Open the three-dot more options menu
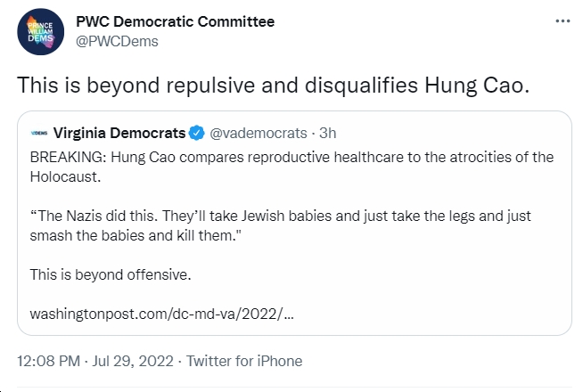The image size is (583, 392). [x=562, y=21]
